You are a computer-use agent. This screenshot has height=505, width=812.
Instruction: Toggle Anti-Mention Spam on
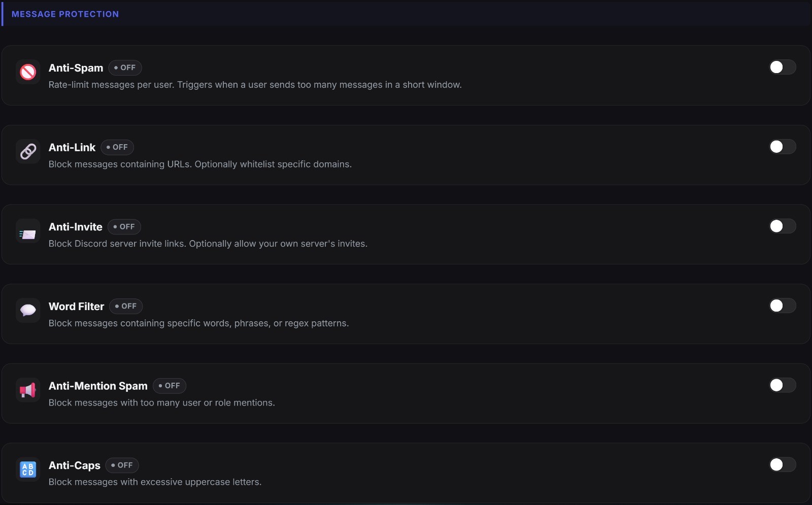click(782, 385)
